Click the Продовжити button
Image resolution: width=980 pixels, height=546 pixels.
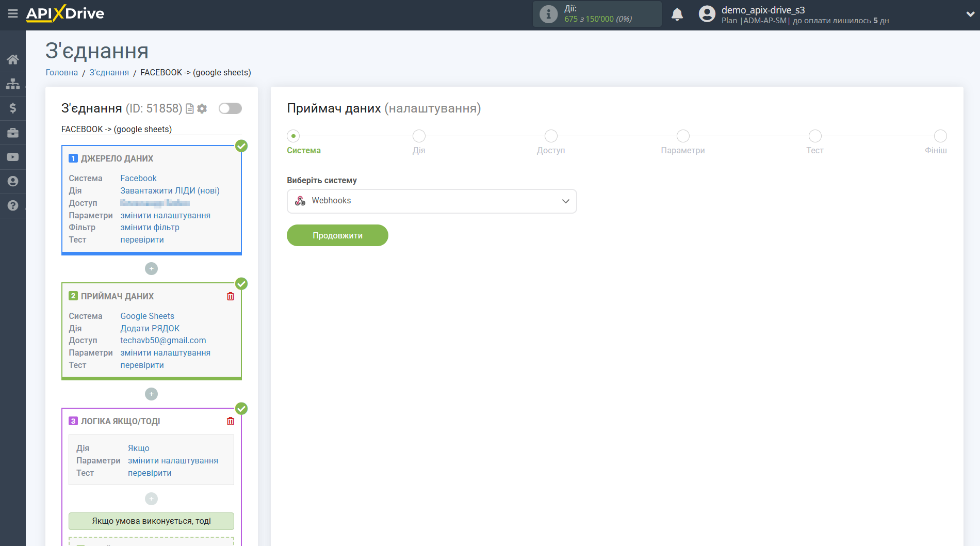tap(337, 235)
